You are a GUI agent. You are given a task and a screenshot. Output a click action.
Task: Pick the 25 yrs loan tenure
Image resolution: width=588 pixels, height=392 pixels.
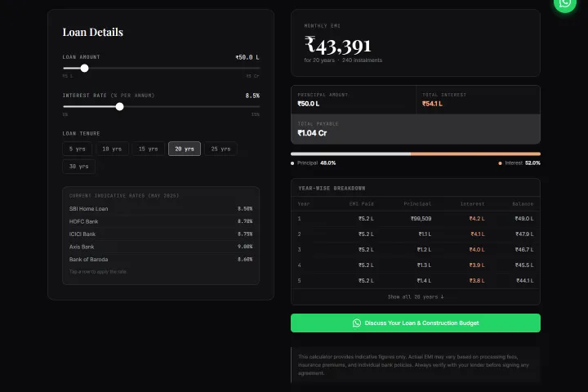(x=220, y=149)
